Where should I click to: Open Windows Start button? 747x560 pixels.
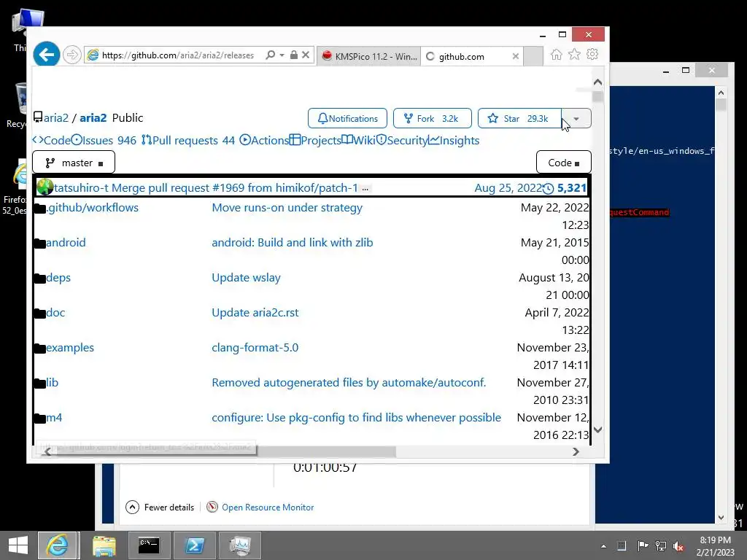pyautogui.click(x=18, y=545)
